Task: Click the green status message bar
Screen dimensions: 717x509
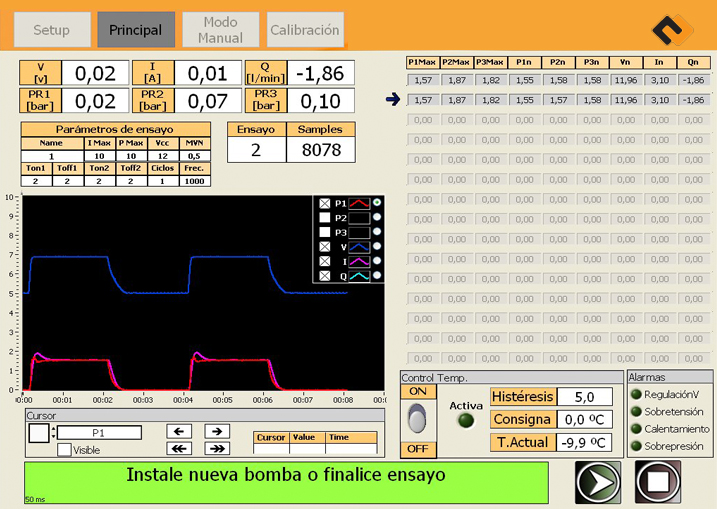Action: (x=286, y=482)
